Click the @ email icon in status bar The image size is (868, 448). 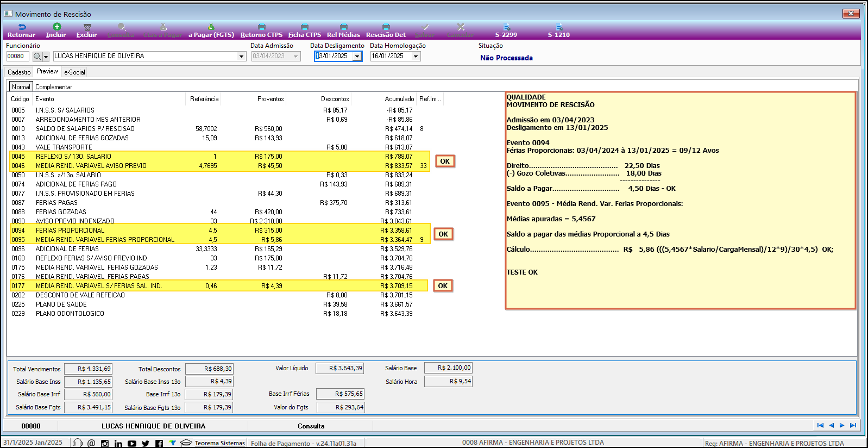click(x=91, y=443)
